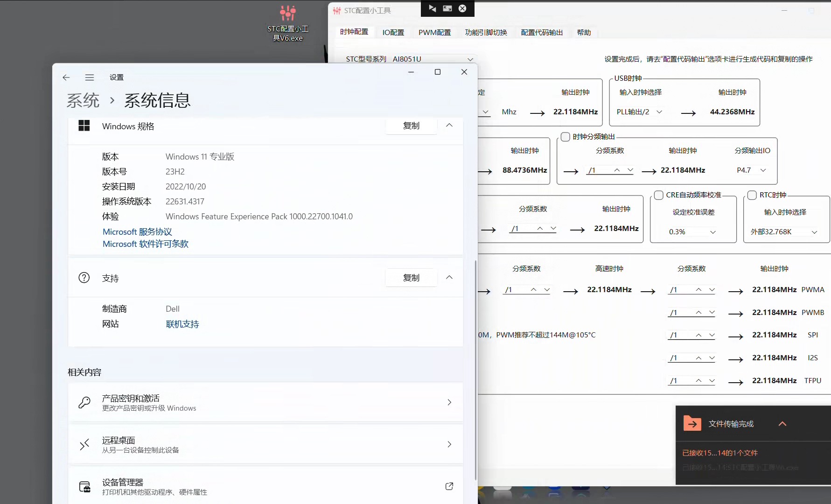Decrease the PWMA divider with its down arrow

click(x=712, y=290)
